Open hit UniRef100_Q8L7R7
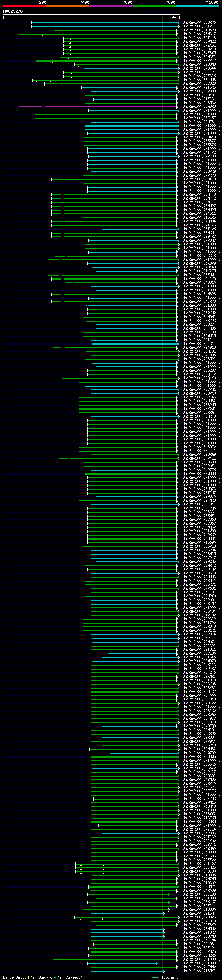Screen dimensions: 222x980 (199, 72)
